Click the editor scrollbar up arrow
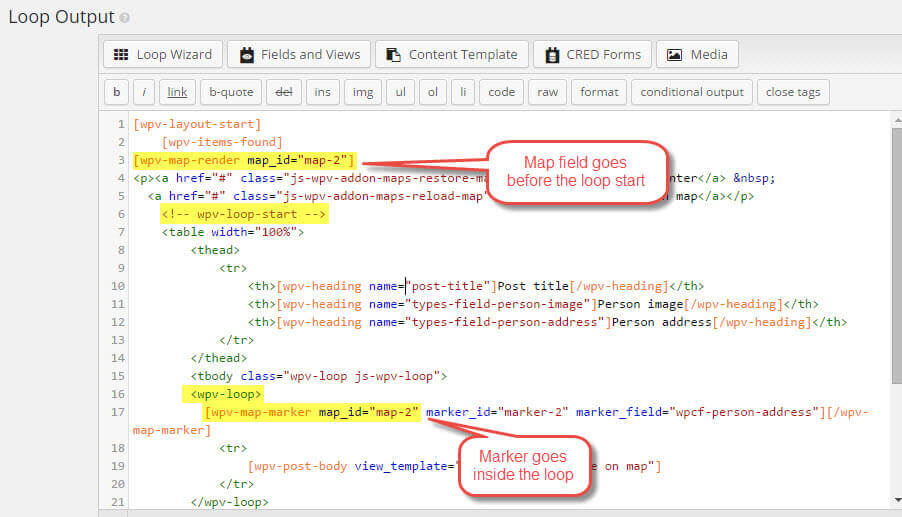 tap(897, 120)
